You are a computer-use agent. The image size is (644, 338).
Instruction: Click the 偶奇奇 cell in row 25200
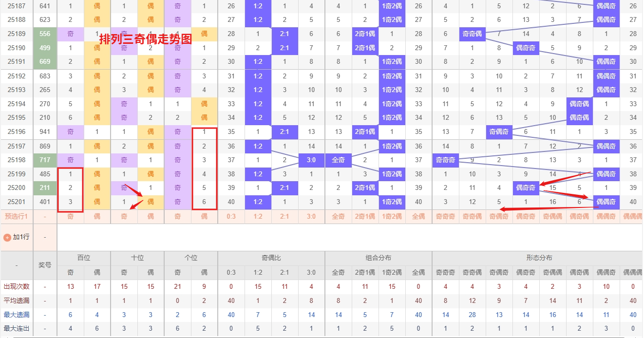(526, 188)
